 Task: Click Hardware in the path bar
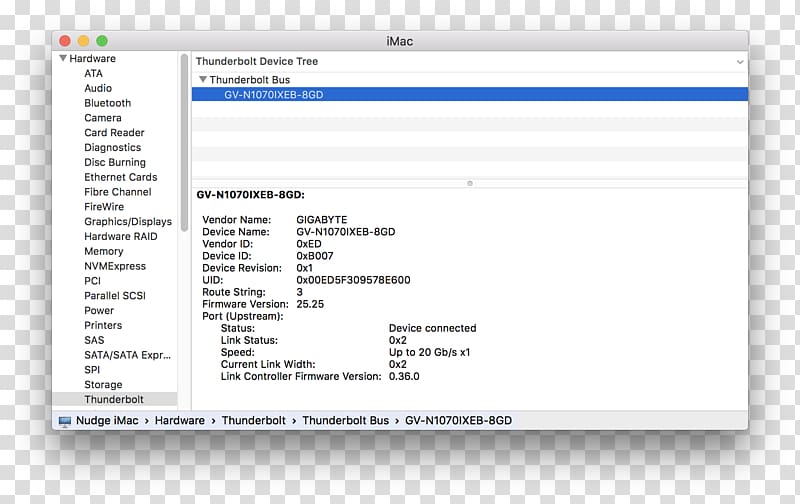180,420
